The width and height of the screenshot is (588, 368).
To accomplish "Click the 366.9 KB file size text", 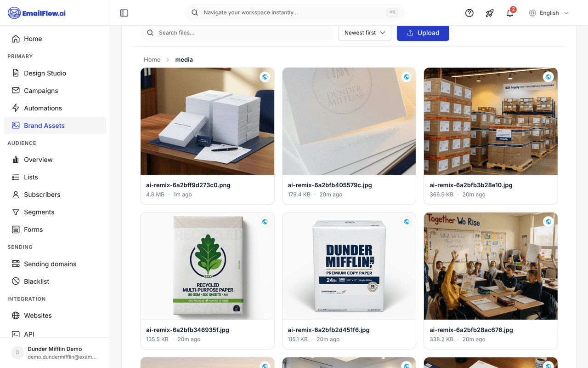I will click(441, 195).
